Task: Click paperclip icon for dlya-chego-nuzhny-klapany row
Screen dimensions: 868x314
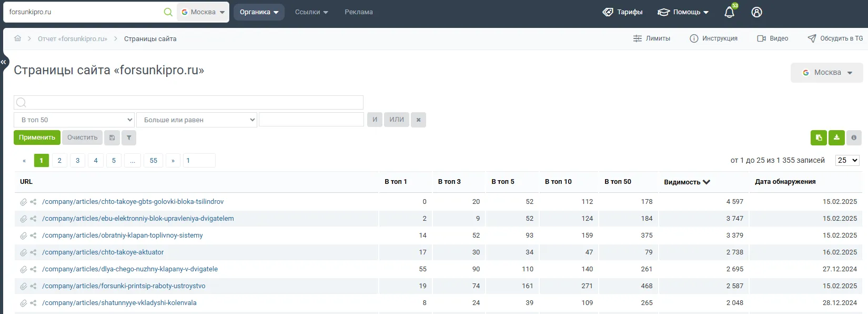Action: pos(24,269)
